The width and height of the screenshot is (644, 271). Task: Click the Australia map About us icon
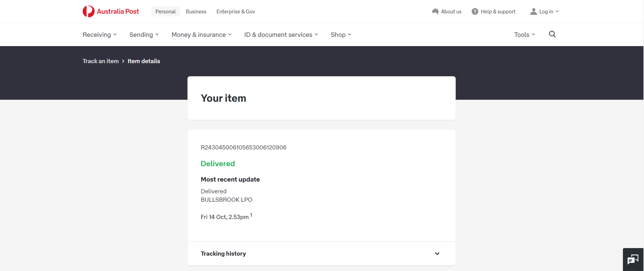[435, 11]
